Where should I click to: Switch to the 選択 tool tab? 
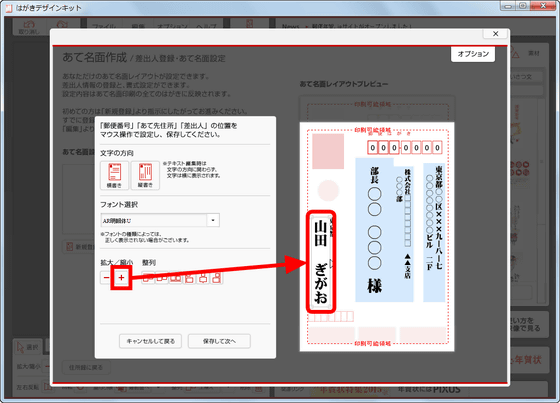click(x=28, y=347)
